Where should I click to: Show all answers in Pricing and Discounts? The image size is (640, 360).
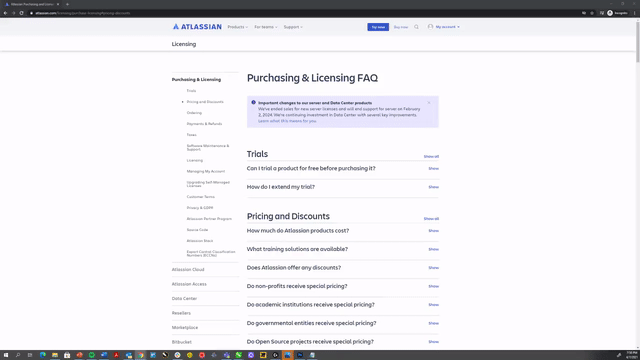(x=431, y=219)
